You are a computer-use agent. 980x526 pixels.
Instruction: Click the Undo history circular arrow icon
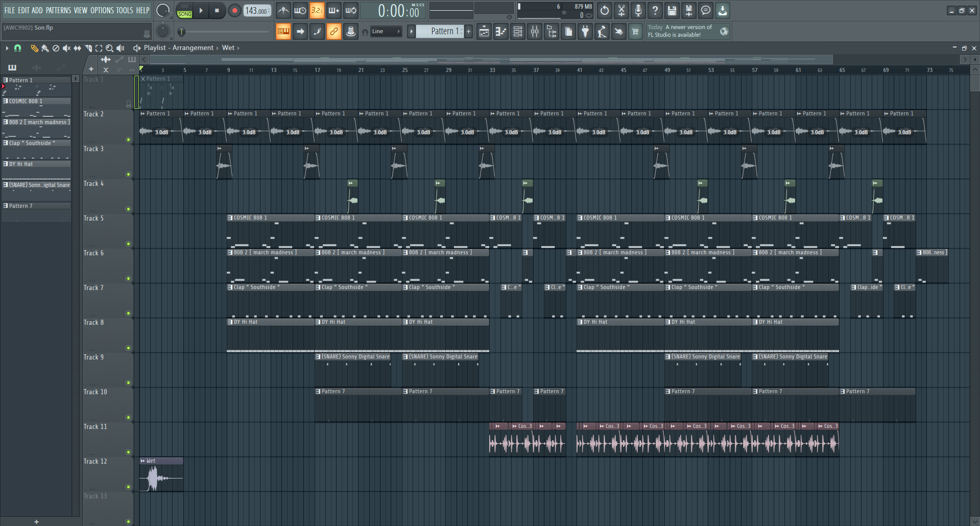pos(605,10)
